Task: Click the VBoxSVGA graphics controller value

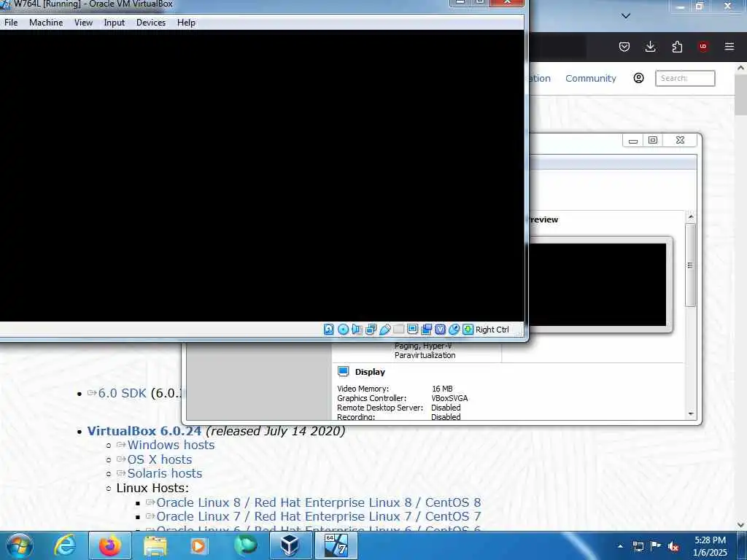Action: click(x=449, y=398)
